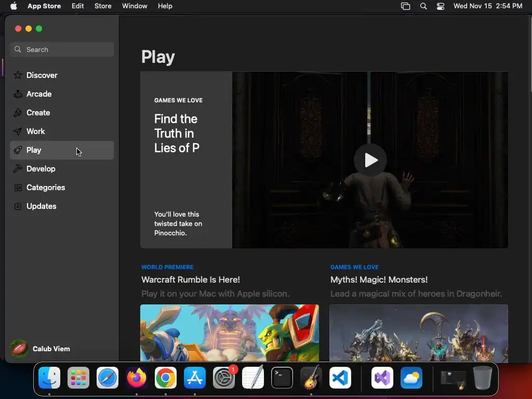Screen dimensions: 532x399
Task: Open System Settings from the Dock
Action: [x=224, y=378]
